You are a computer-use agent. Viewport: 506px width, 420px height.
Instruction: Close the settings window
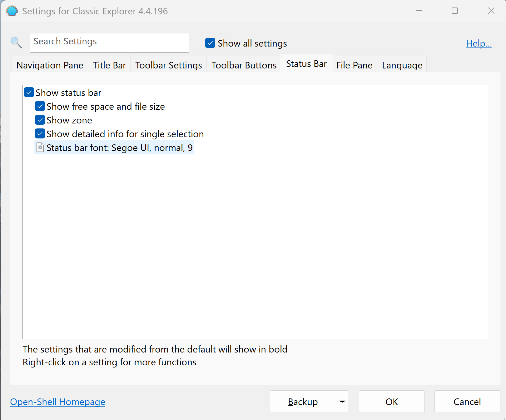(491, 11)
